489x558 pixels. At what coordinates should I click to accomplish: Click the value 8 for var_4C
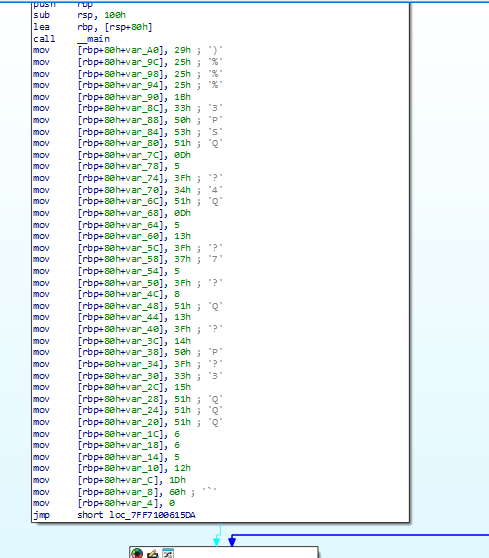(x=177, y=294)
